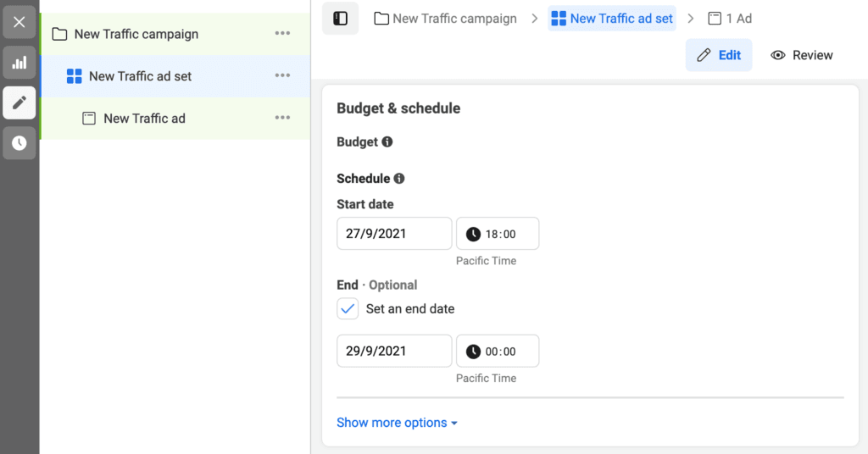Click the Review button
Screen dimensions: 868x454
click(x=802, y=55)
